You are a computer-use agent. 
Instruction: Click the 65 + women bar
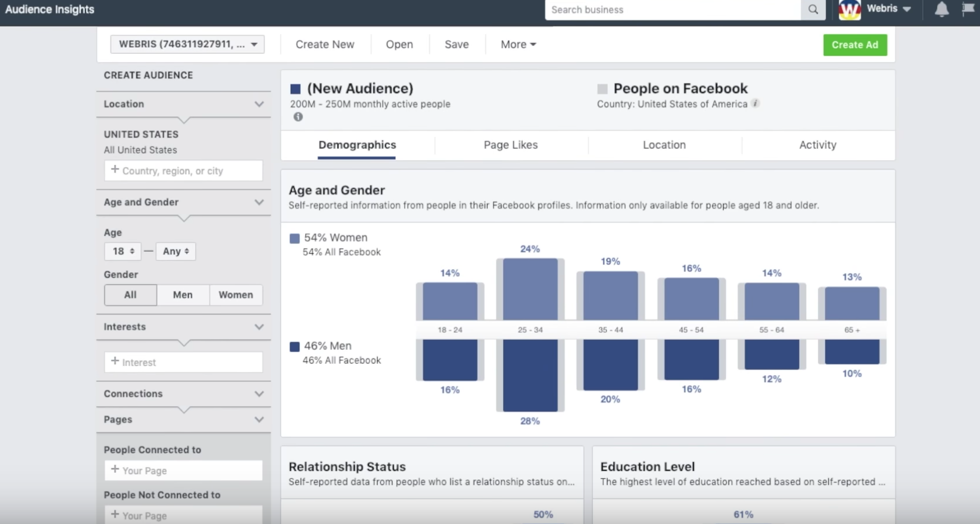tap(852, 304)
